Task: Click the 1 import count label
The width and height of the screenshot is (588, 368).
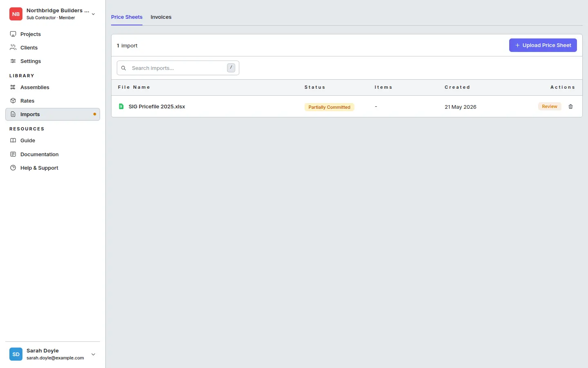Action: pyautogui.click(x=127, y=45)
